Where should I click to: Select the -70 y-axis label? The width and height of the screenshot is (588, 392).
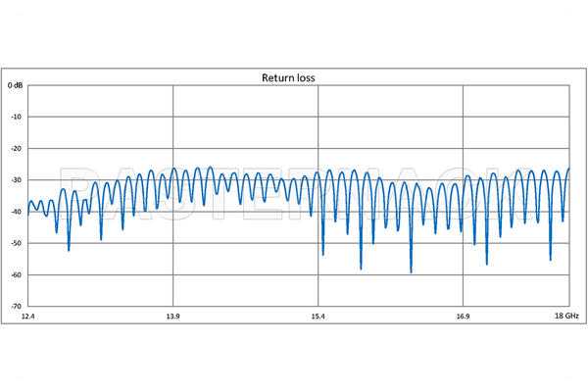tap(17, 305)
